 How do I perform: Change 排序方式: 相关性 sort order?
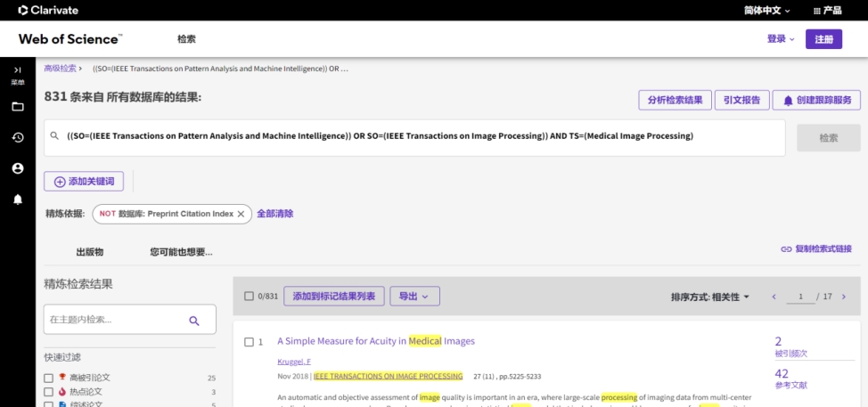point(710,297)
